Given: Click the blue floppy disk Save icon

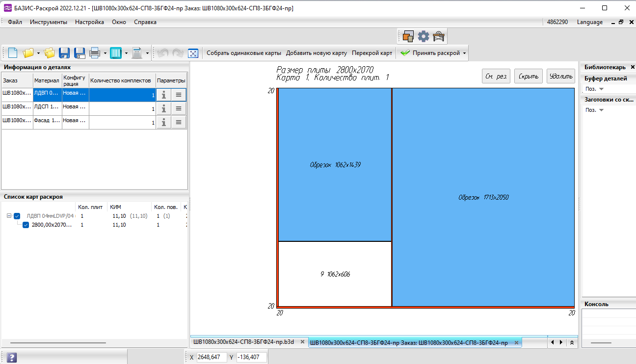Looking at the screenshot, I should pyautogui.click(x=64, y=53).
